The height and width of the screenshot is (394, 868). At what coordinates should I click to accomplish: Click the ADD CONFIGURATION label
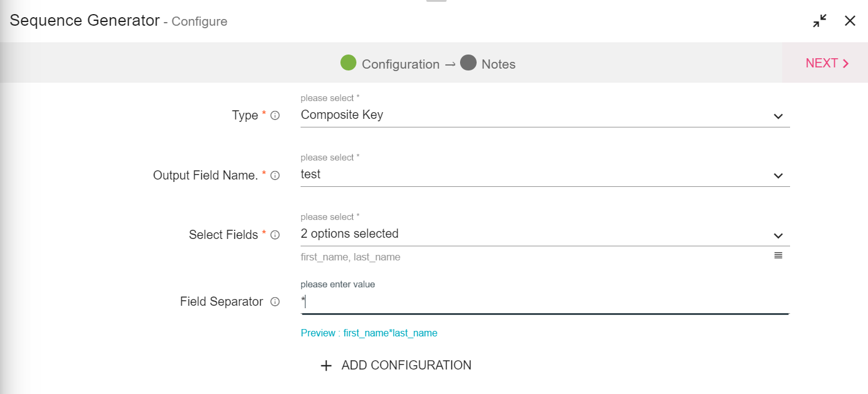[x=406, y=365]
